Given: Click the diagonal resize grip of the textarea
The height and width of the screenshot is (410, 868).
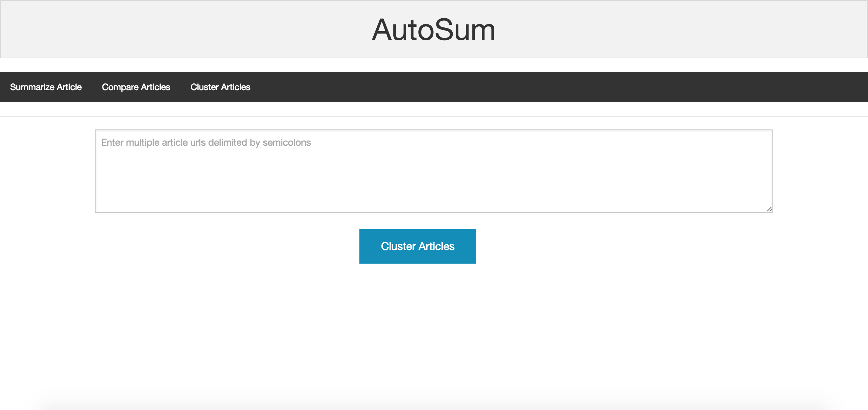Looking at the screenshot, I should point(769,209).
